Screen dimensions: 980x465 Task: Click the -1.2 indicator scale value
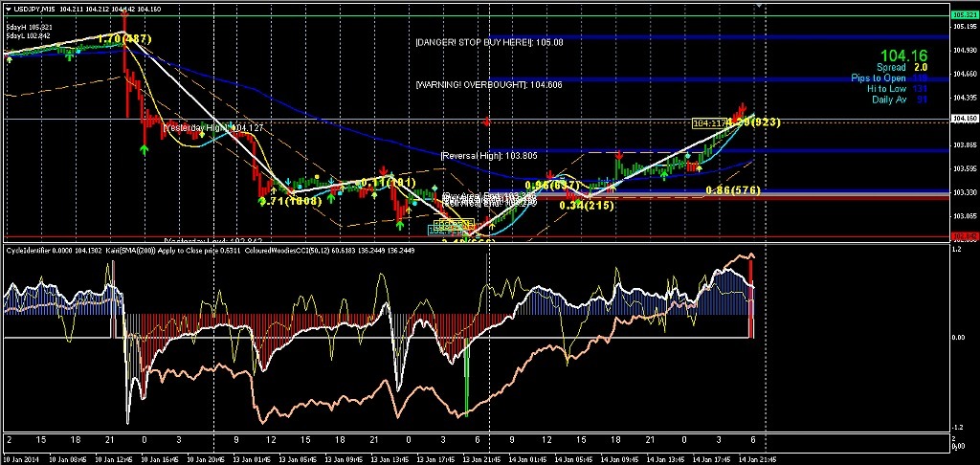point(957,428)
